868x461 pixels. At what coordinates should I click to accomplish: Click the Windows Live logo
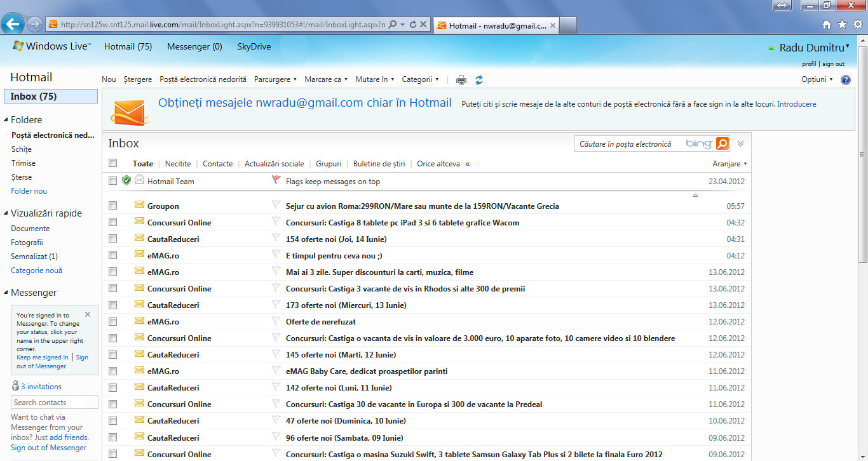tap(52, 46)
